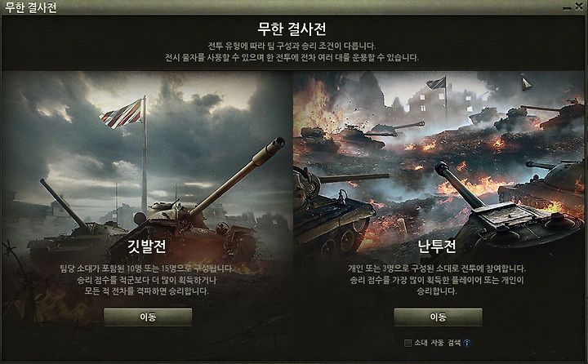Image resolution: width=588 pixels, height=364 pixels.
Task: Close the 무한 결사전 window
Action: coord(579,7)
